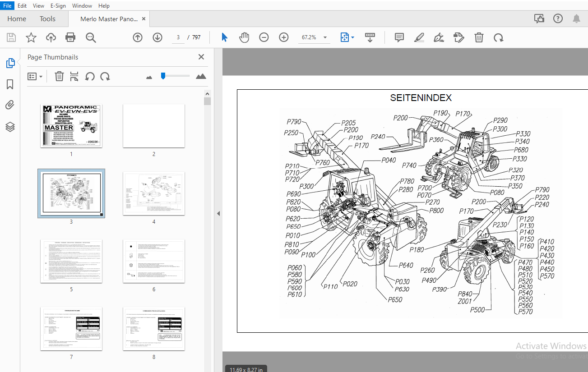Viewport: 588px width, 372px height.
Task: Add the document to starred bookmarks
Action: coord(31,37)
